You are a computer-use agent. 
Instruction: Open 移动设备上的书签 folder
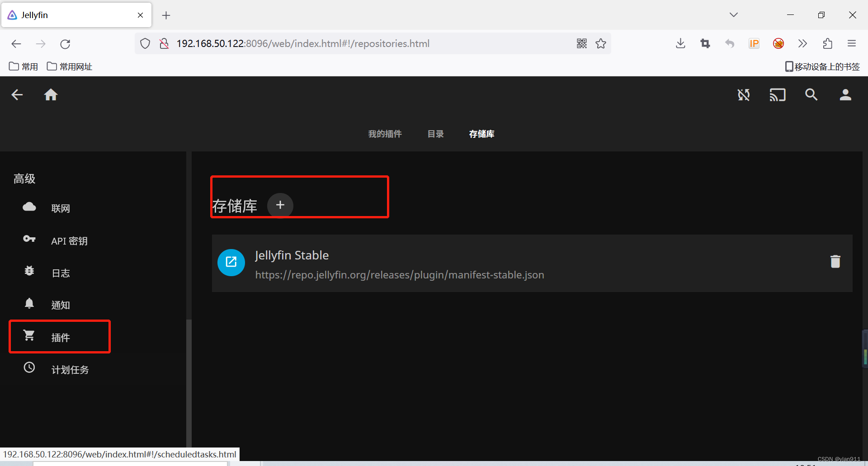[822, 66]
